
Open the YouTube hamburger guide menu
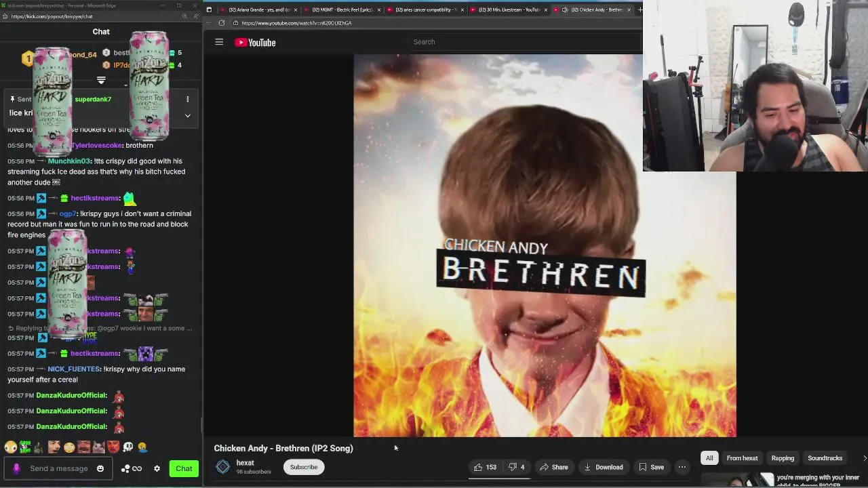pos(219,42)
